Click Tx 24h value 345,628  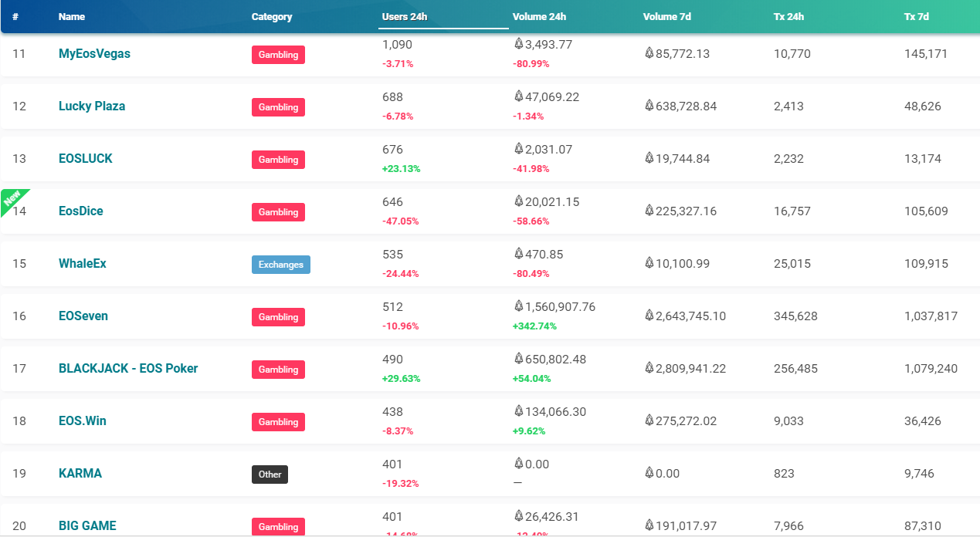point(795,316)
